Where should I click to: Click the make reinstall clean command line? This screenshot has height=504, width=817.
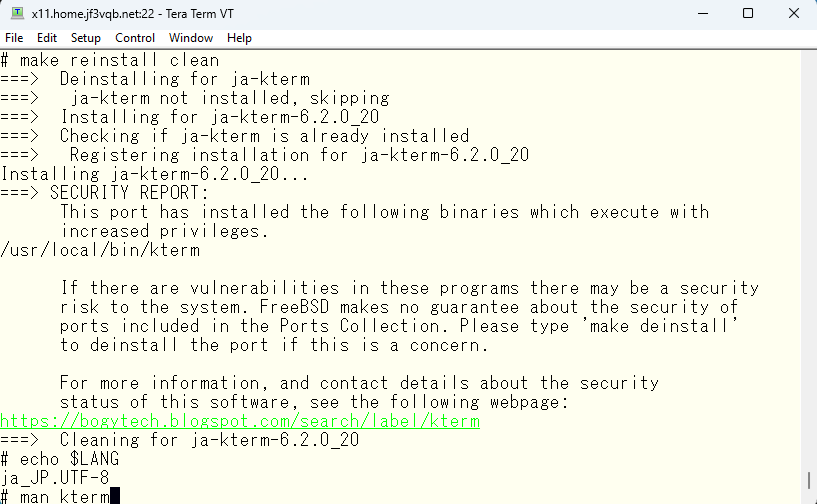[109, 60]
